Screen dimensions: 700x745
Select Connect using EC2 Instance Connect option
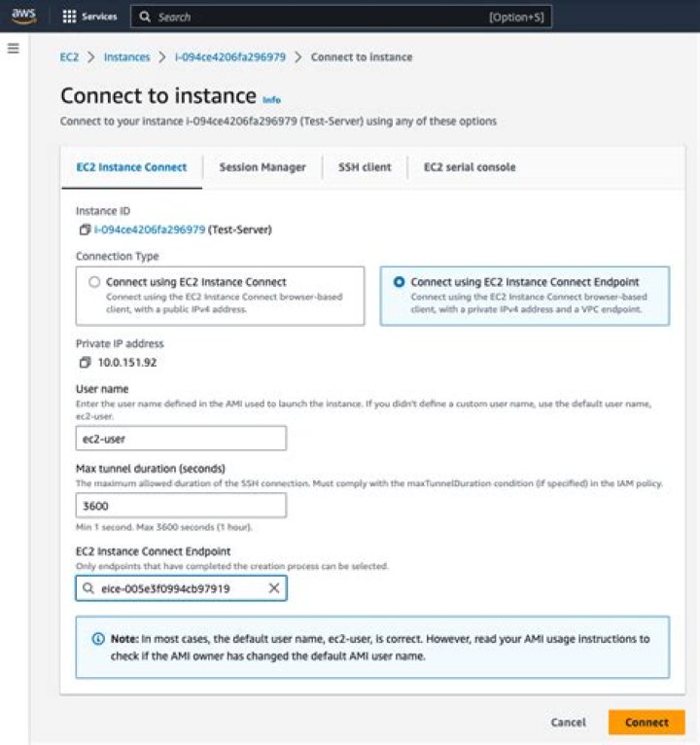coord(94,282)
